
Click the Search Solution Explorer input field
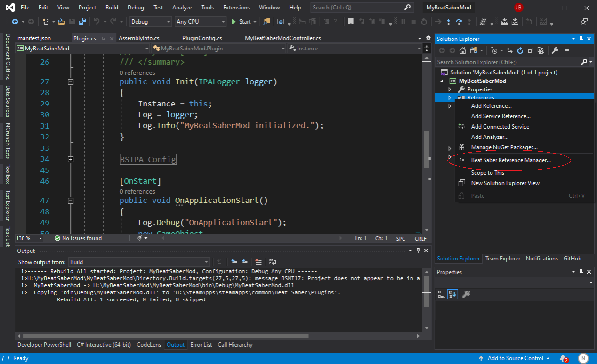point(508,62)
